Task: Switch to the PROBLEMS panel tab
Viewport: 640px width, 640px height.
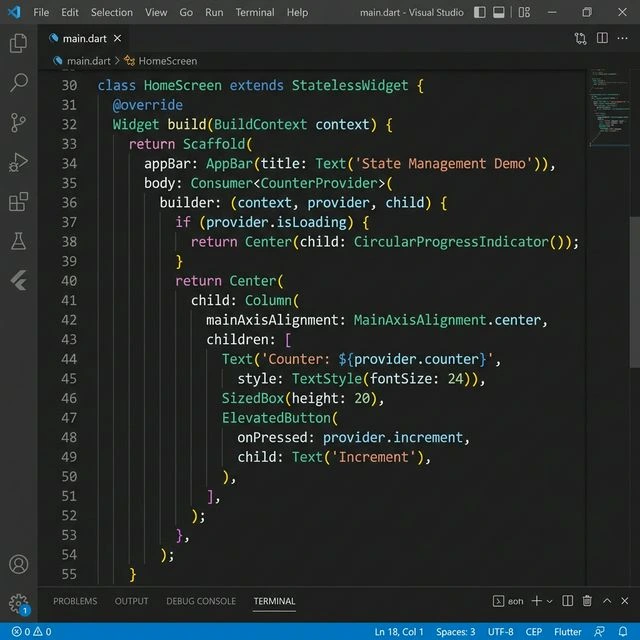Action: (75, 601)
